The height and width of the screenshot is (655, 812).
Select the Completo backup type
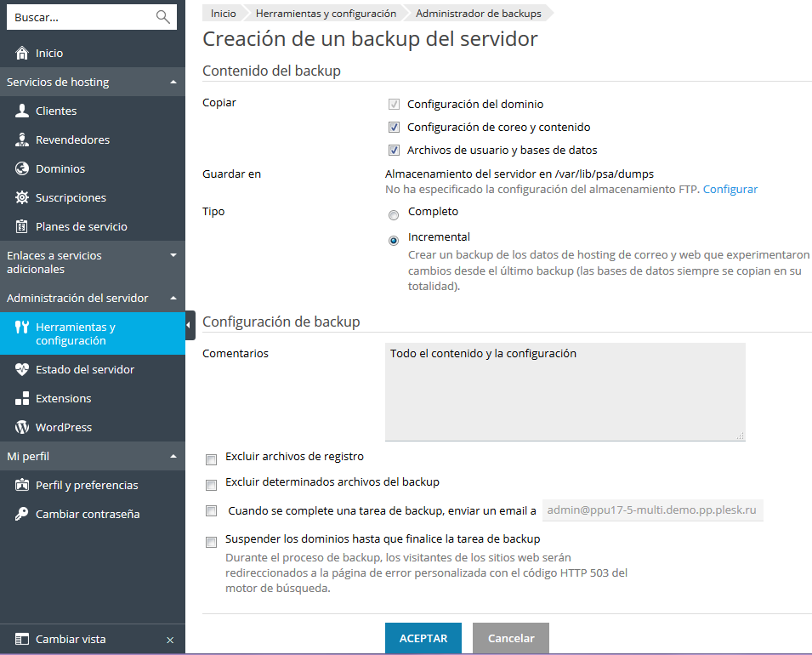(394, 215)
